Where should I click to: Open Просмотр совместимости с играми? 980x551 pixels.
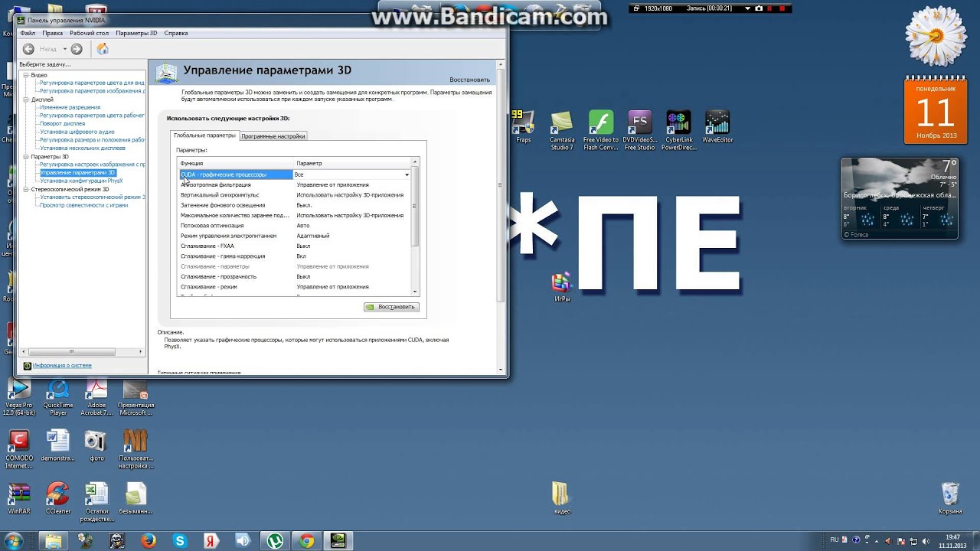(83, 205)
